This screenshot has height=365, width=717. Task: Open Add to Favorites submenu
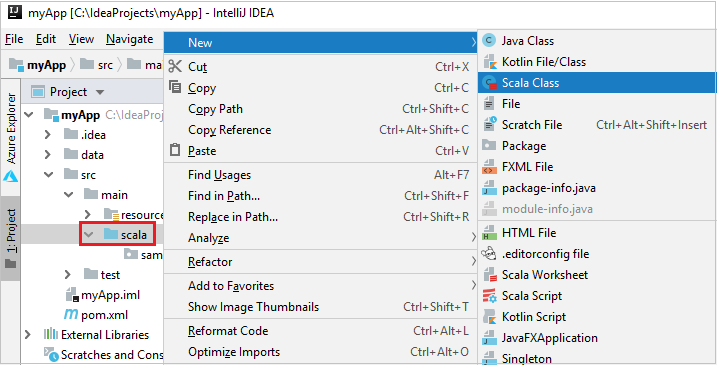click(x=320, y=286)
